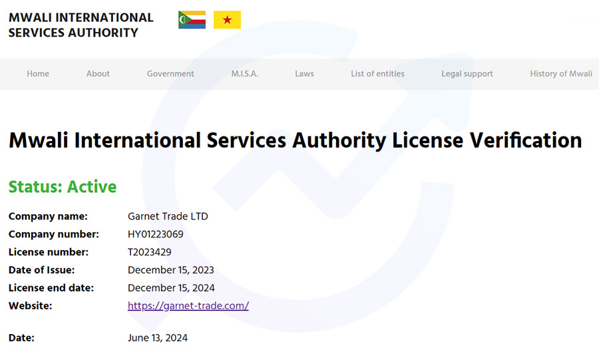Click the License Verification page heading
The image size is (599, 364).
(296, 140)
